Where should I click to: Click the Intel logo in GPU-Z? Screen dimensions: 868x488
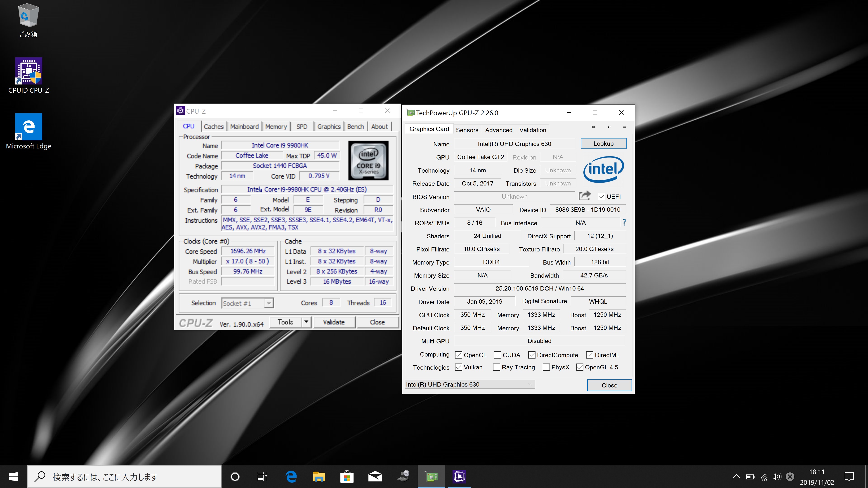[603, 169]
